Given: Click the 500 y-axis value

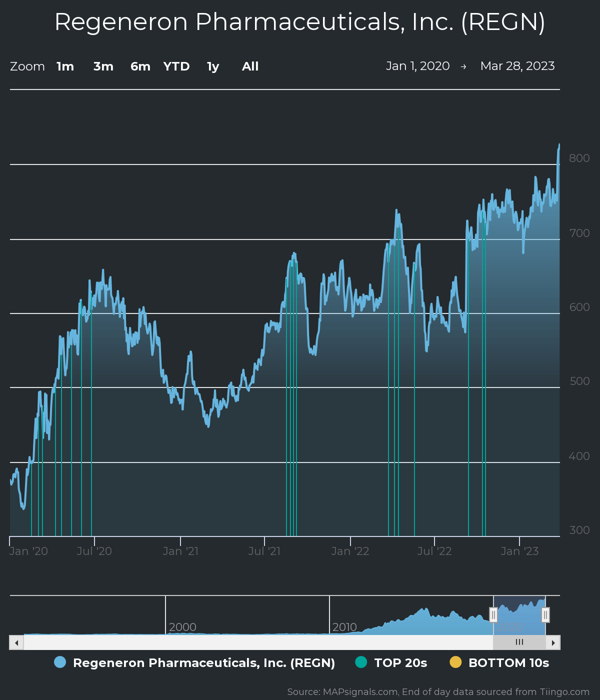Looking at the screenshot, I should click(x=579, y=381).
